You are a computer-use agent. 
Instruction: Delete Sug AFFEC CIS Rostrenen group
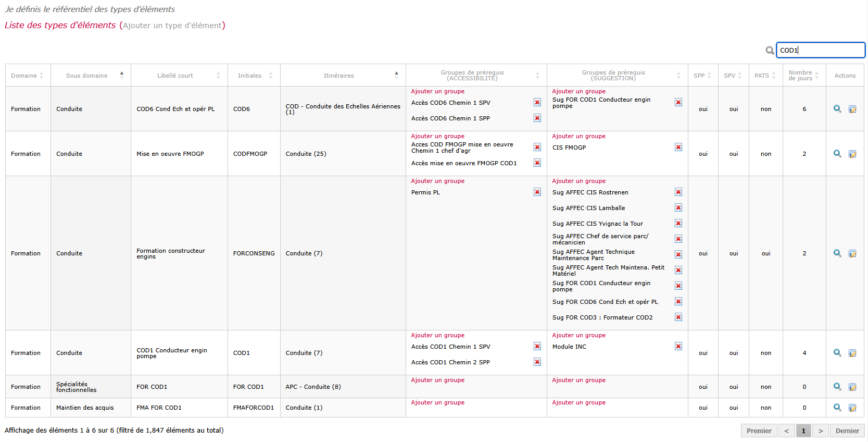coord(678,192)
